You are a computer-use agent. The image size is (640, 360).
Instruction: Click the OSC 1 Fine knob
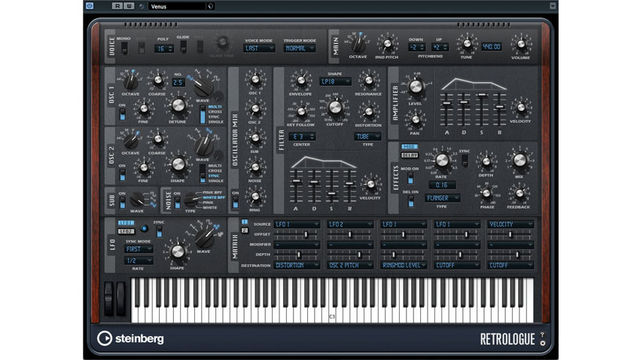pyautogui.click(x=143, y=109)
